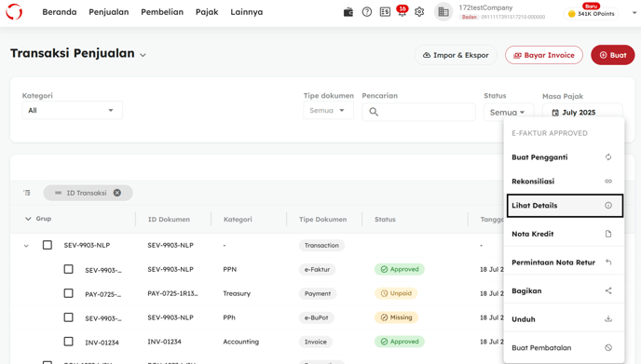This screenshot has width=641, height=364.
Task: Select Unduh menu item
Action: pos(564,319)
